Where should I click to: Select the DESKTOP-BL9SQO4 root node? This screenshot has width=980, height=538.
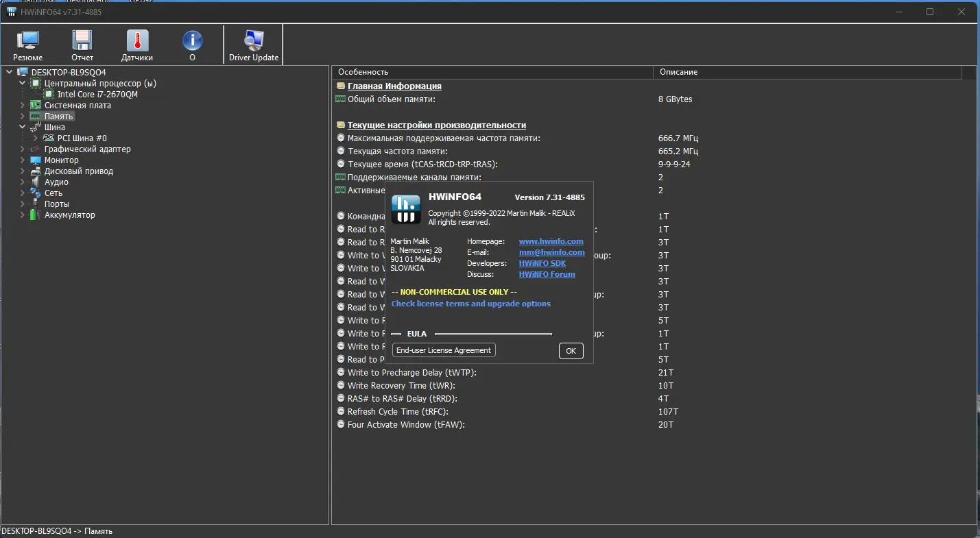coord(69,72)
